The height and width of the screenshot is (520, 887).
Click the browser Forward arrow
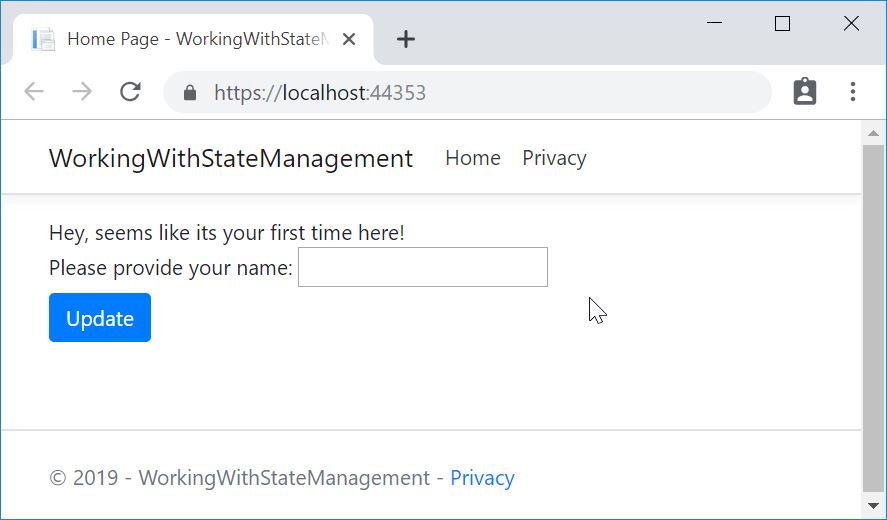(82, 92)
